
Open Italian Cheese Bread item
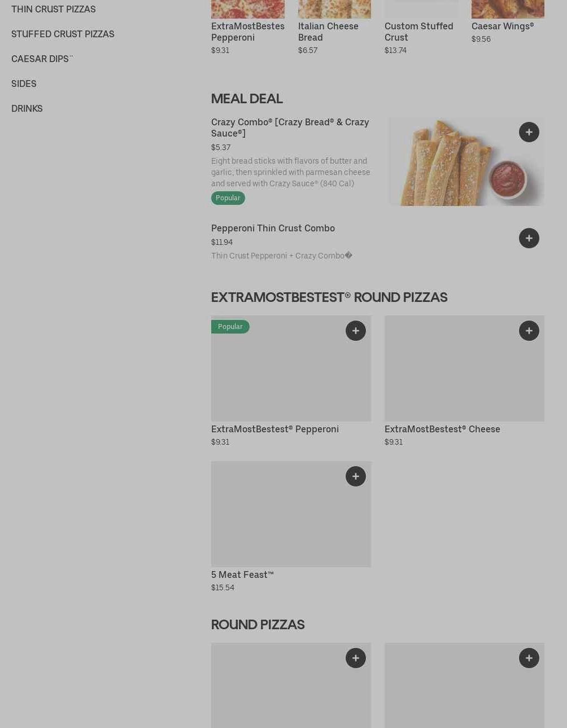tap(328, 32)
